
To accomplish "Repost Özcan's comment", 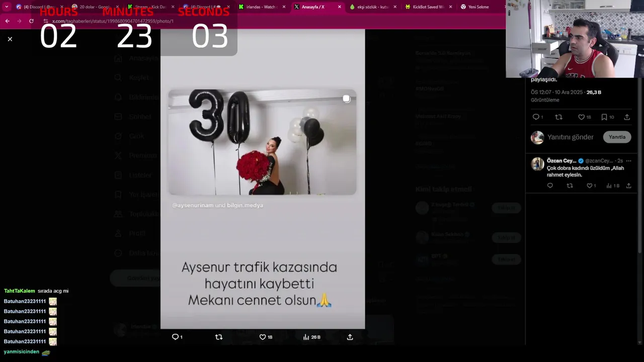I will pos(570,186).
